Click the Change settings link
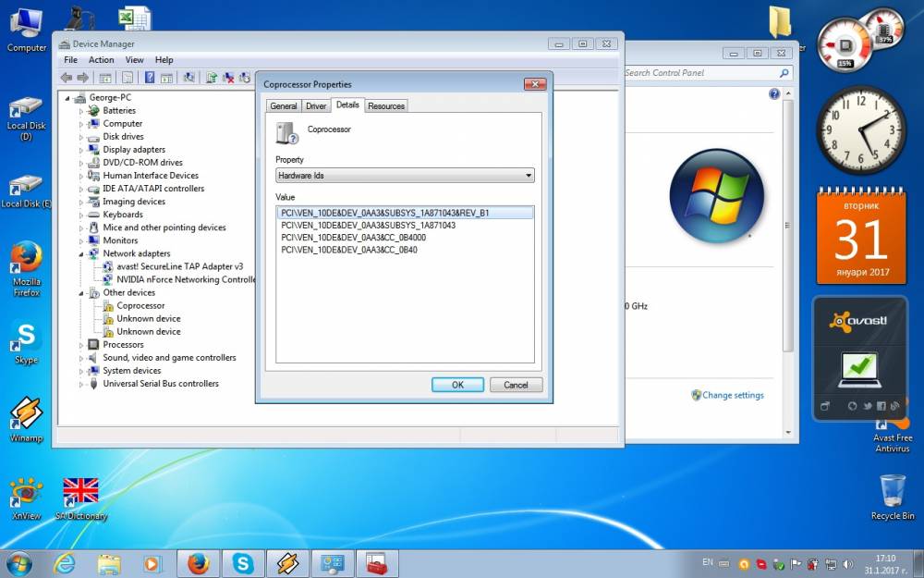This screenshot has height=578, width=924. [x=733, y=395]
